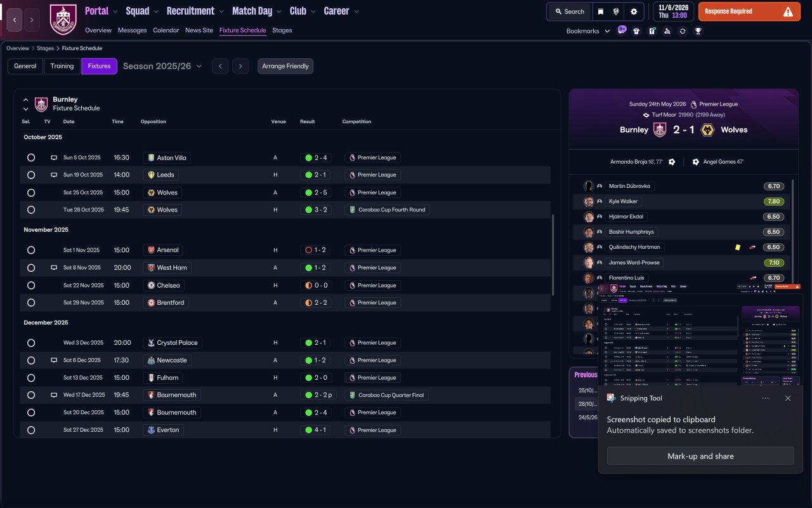This screenshot has width=812, height=508.
Task: Open the world globe icon in top bar
Action: coord(616,11)
